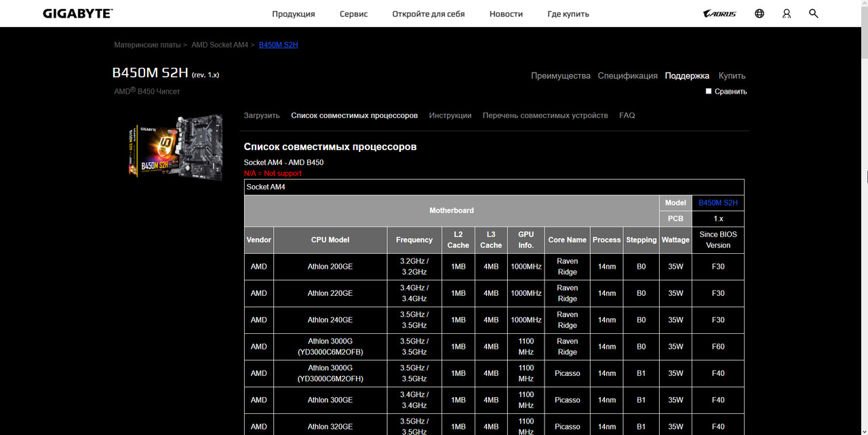Select Athlon 3000G (YD3000C6M2OFH) cell
The image size is (868, 435).
330,373
